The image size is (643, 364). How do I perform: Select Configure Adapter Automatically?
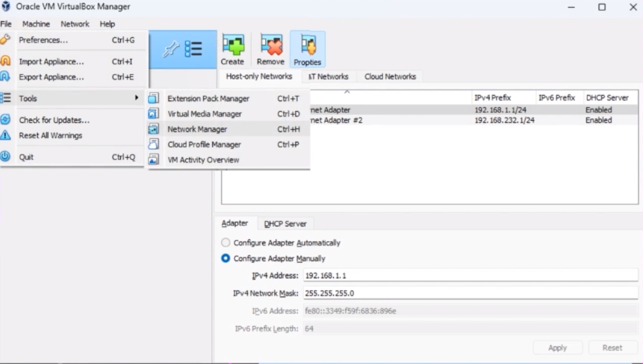[281, 243]
